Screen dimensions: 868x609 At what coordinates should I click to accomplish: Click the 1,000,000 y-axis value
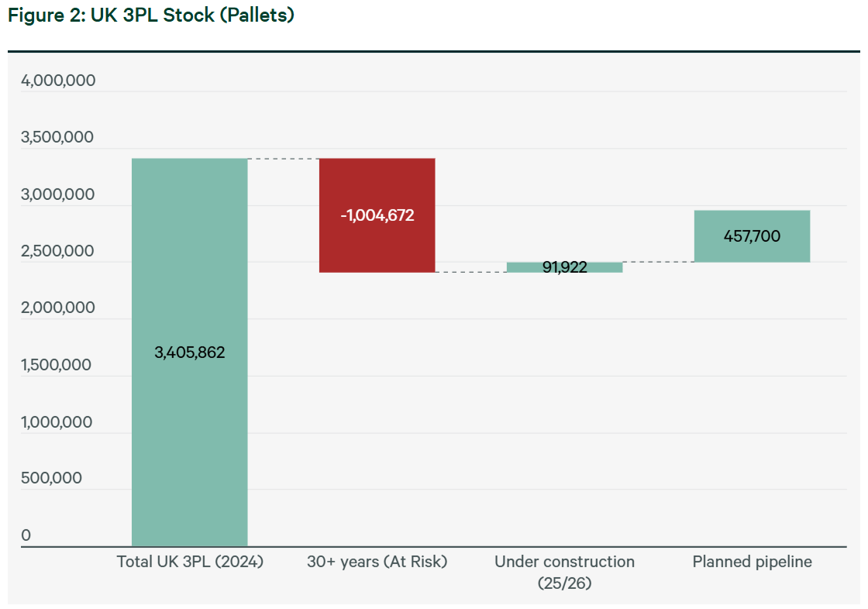[x=57, y=422]
